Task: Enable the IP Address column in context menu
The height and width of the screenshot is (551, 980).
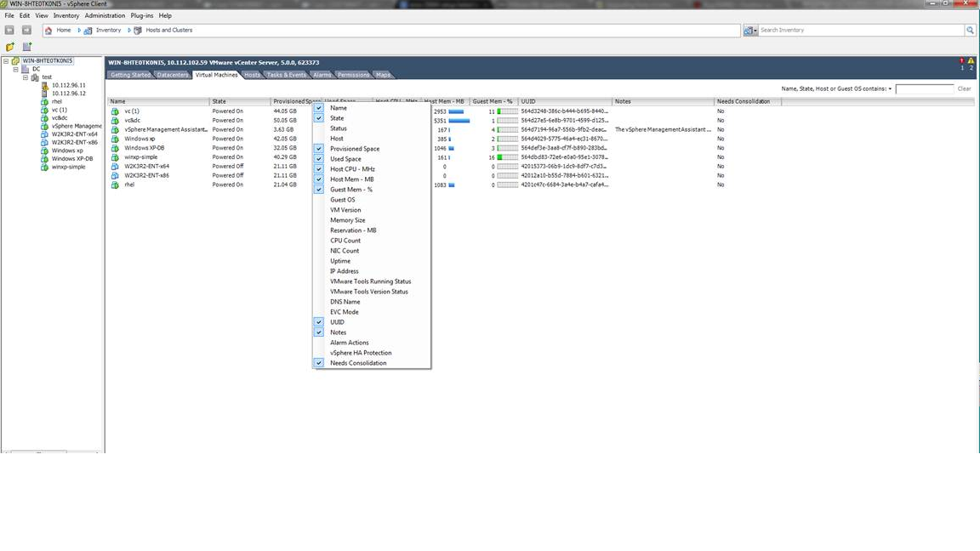Action: [x=345, y=271]
